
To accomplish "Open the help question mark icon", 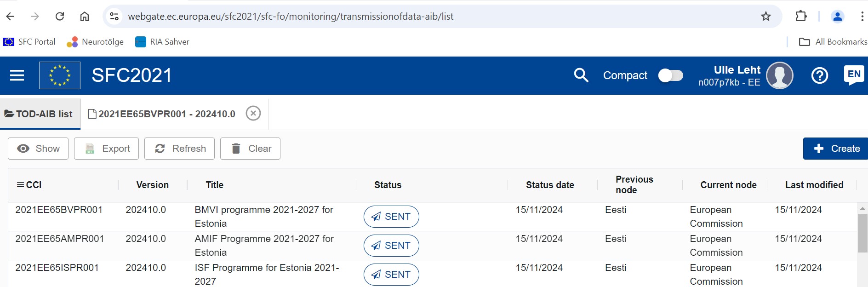I will 820,75.
